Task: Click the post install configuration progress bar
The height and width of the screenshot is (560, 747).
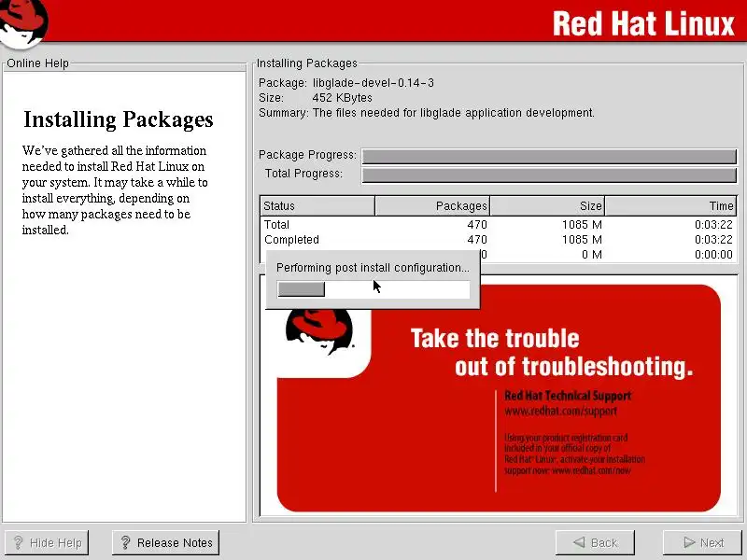Action: 373,289
